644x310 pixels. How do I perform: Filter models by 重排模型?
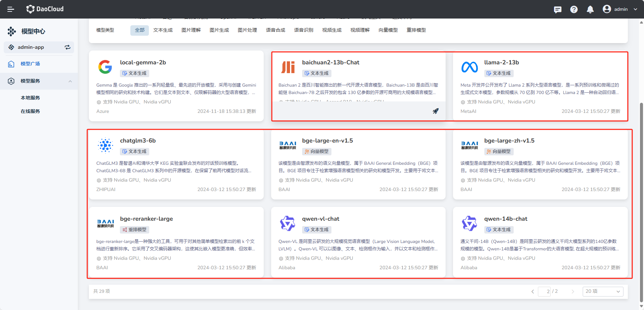click(x=416, y=30)
